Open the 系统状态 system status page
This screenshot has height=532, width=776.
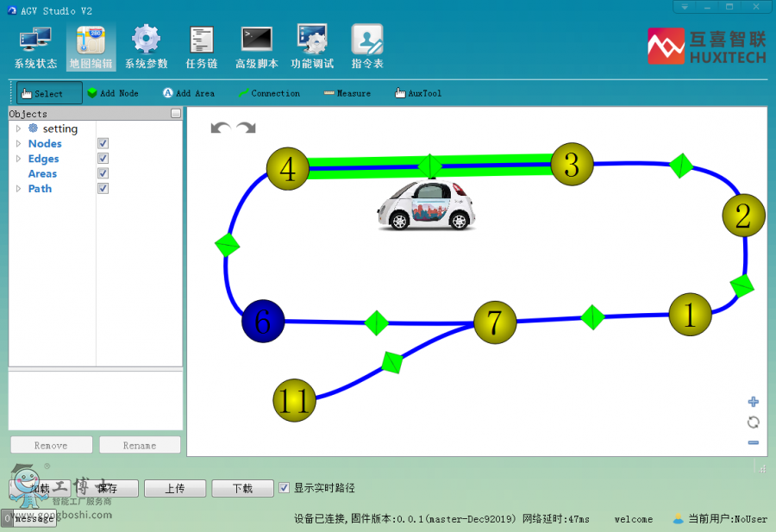[35, 47]
